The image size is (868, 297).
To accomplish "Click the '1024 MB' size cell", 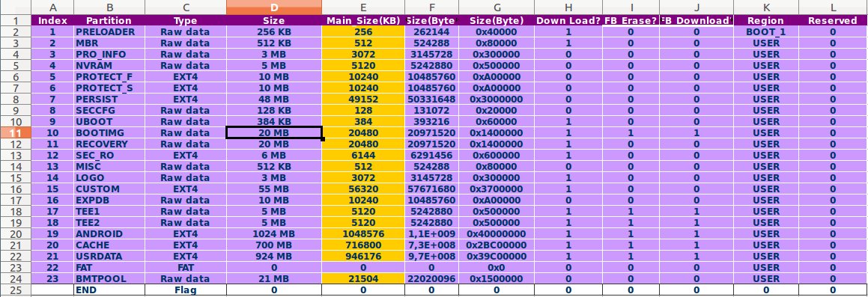I will [x=274, y=234].
